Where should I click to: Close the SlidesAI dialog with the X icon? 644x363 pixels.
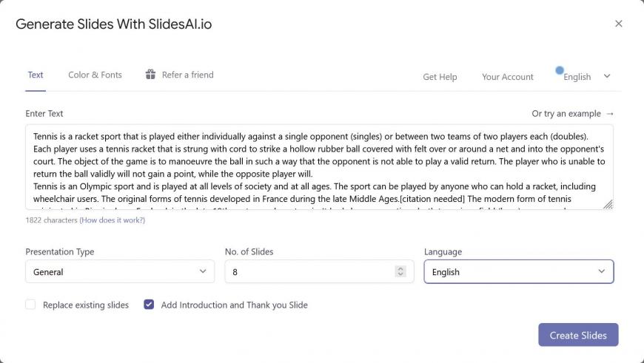pos(619,24)
